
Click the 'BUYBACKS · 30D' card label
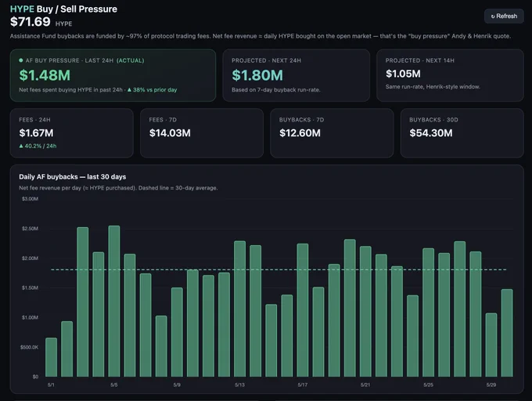tap(433, 120)
